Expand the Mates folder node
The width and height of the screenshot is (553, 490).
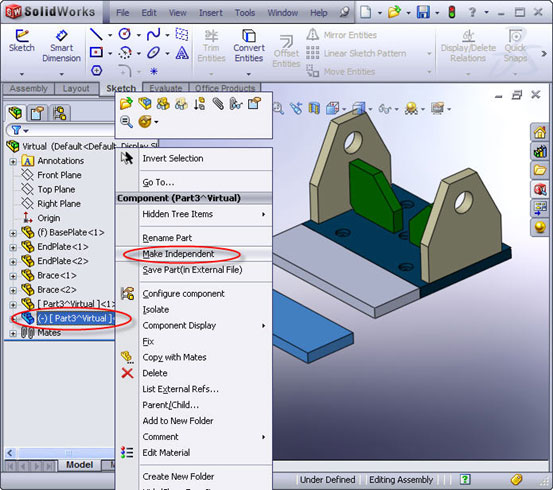pos(13,333)
